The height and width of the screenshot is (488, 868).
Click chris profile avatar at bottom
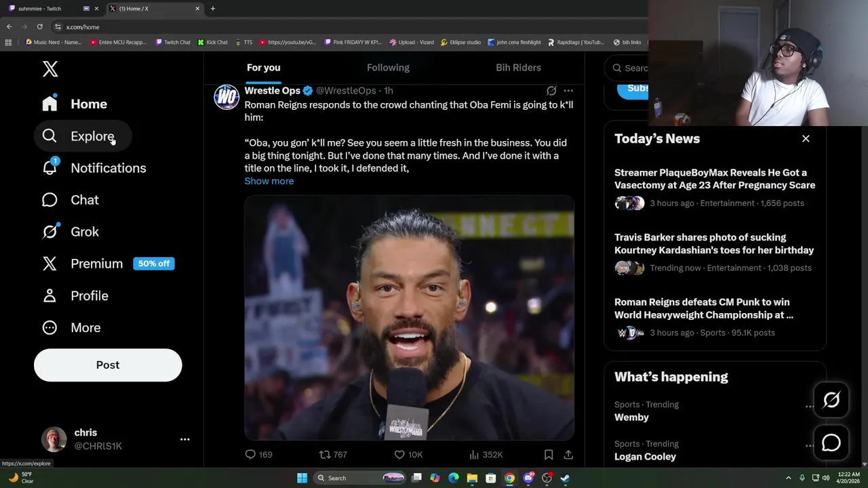click(54, 439)
